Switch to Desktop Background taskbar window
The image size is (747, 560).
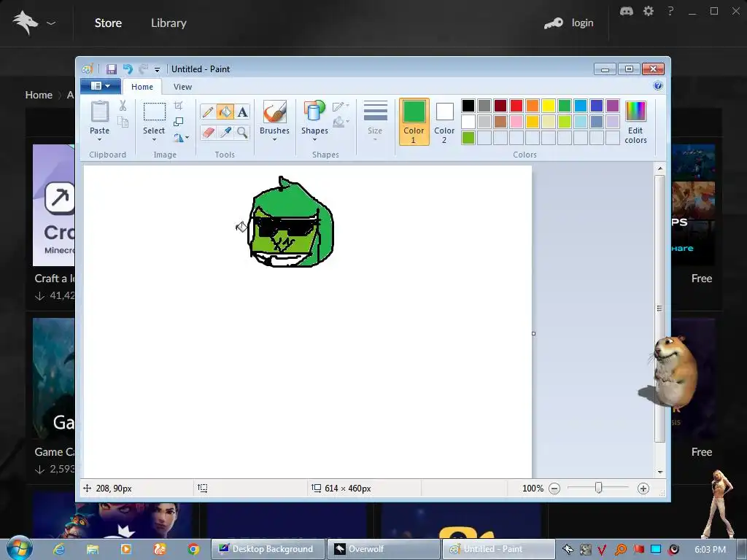coord(268,549)
